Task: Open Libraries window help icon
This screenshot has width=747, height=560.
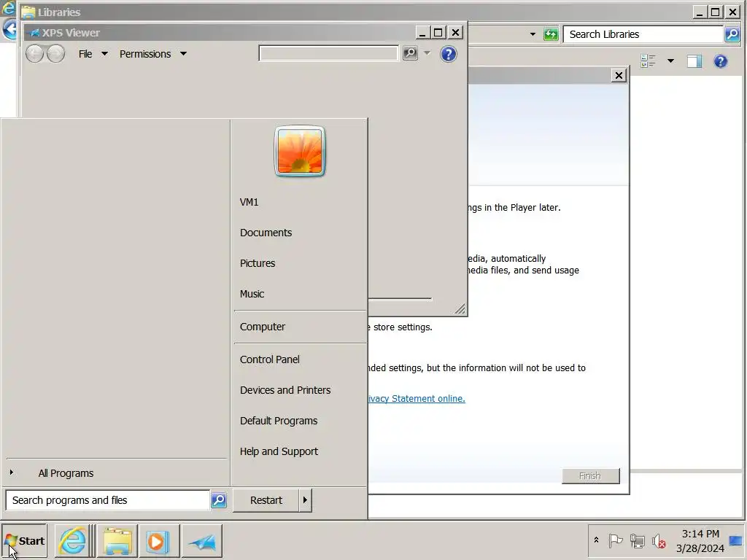Action: (x=720, y=61)
